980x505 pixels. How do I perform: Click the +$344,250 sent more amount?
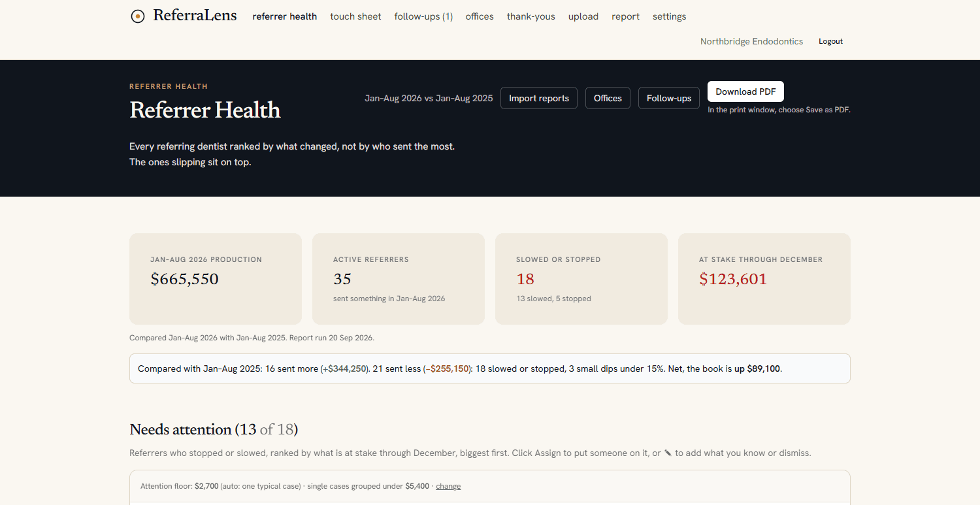[344, 368]
